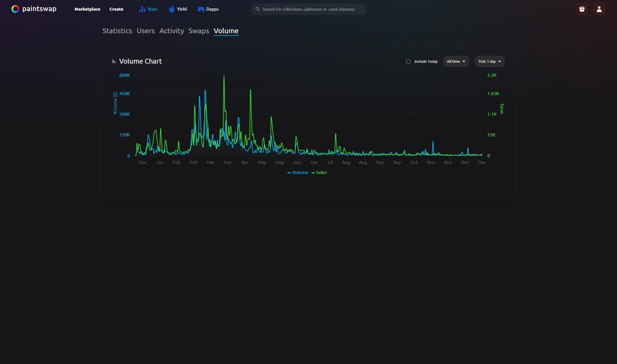Open the shopping bag cart icon
617x364 pixels.
(582, 9)
